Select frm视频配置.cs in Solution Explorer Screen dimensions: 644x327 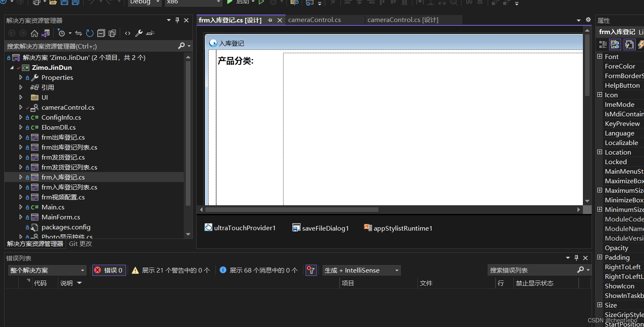click(x=63, y=197)
